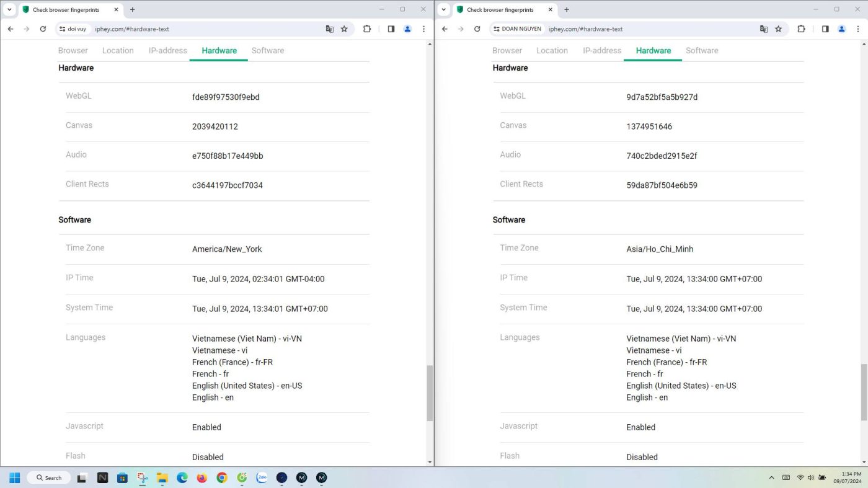The width and height of the screenshot is (868, 488).
Task: Open the taskbar Search box
Action: click(48, 477)
